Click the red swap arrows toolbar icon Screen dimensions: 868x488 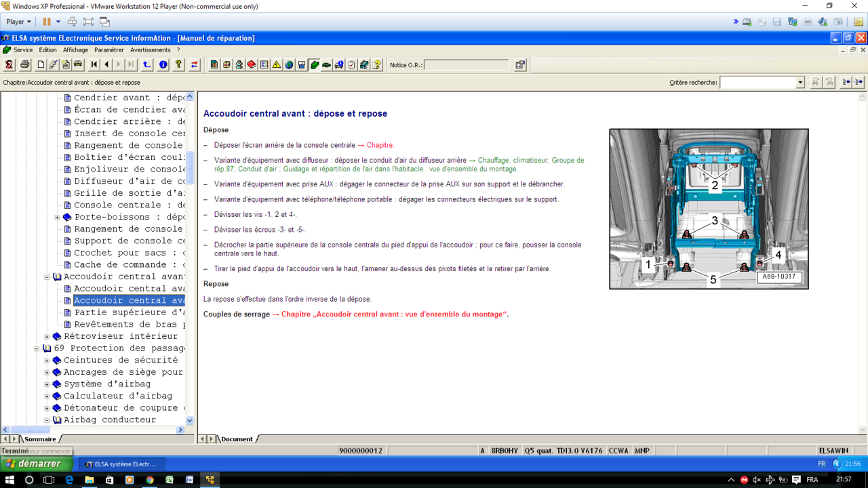point(195,64)
